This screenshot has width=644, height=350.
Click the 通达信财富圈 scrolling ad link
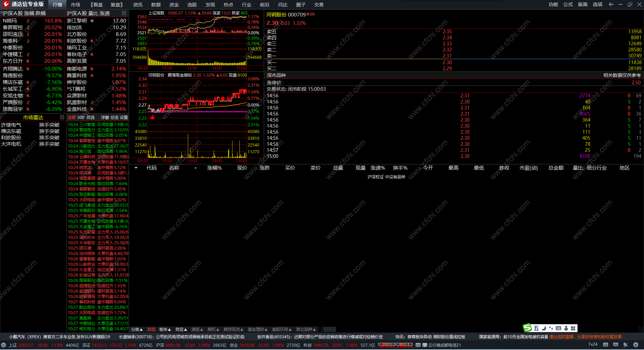[x=585, y=337]
